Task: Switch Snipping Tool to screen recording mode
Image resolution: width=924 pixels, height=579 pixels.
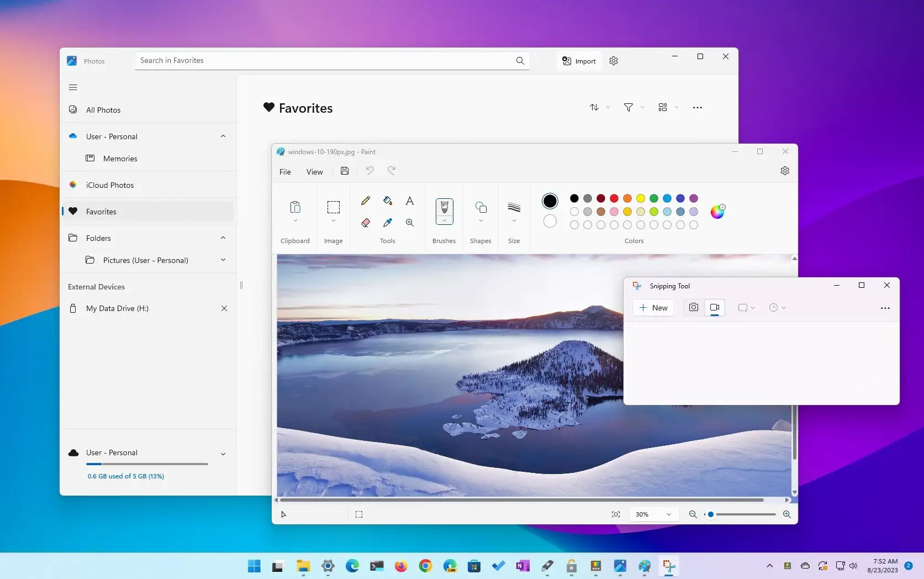Action: [715, 307]
